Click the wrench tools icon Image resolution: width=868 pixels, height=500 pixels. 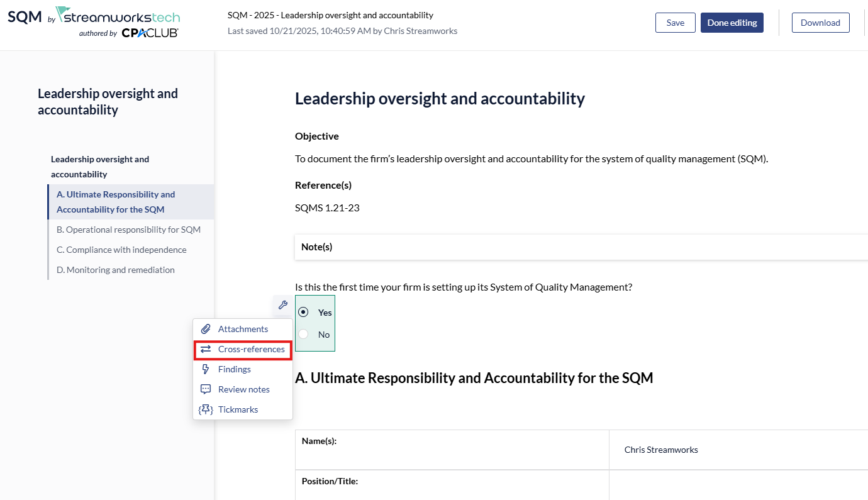coord(282,305)
